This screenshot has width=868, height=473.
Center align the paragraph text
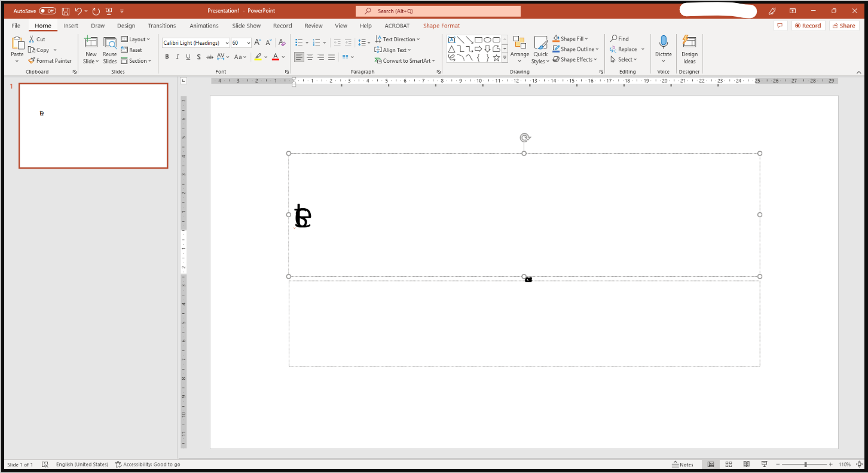tap(310, 57)
